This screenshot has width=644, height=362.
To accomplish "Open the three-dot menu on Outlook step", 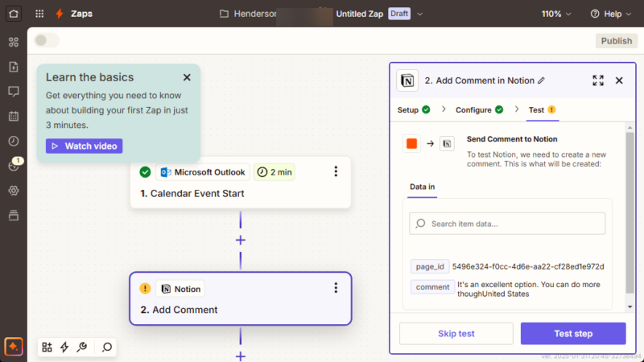I will coord(336,171).
